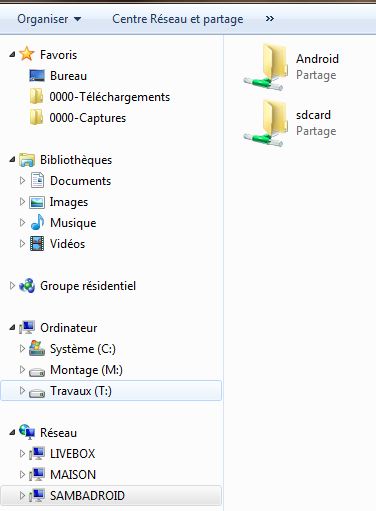Viewport: 376px width, 511px height.
Task: Click the Favoris star icon
Action: point(27,54)
